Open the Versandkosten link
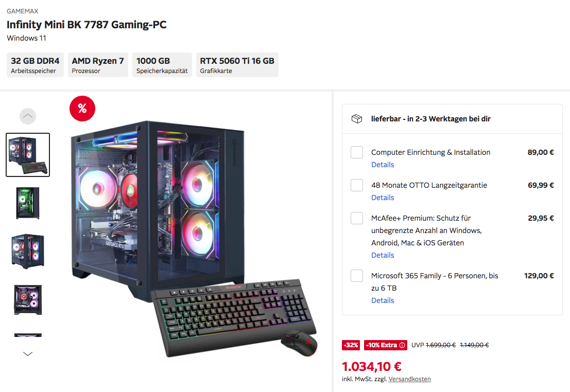This screenshot has height=392, width=570. coord(409,379)
